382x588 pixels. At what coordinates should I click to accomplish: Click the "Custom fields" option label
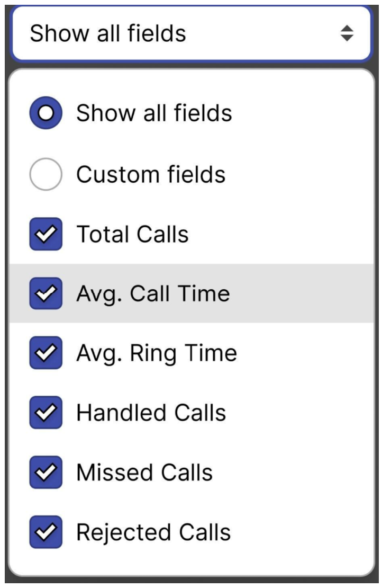(151, 174)
